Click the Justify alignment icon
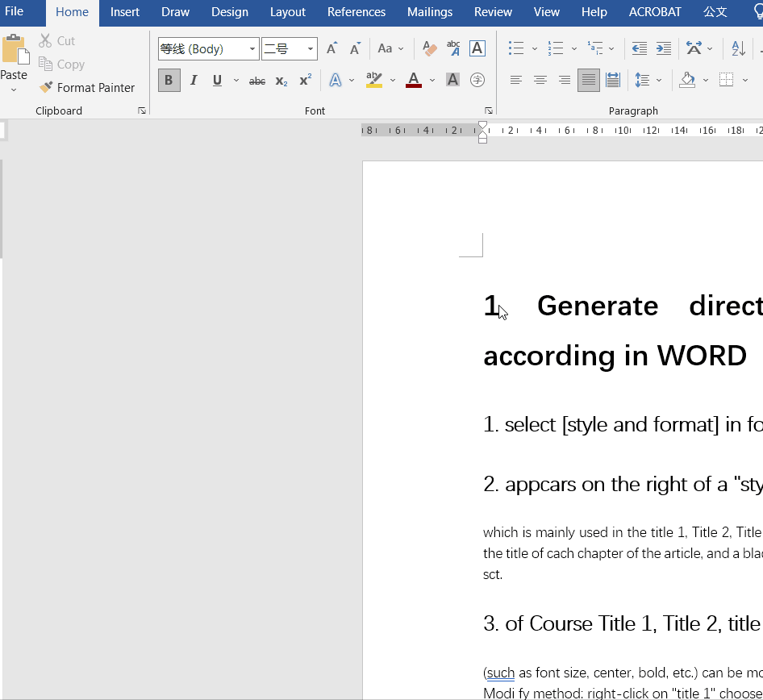763x700 pixels. pyautogui.click(x=589, y=81)
